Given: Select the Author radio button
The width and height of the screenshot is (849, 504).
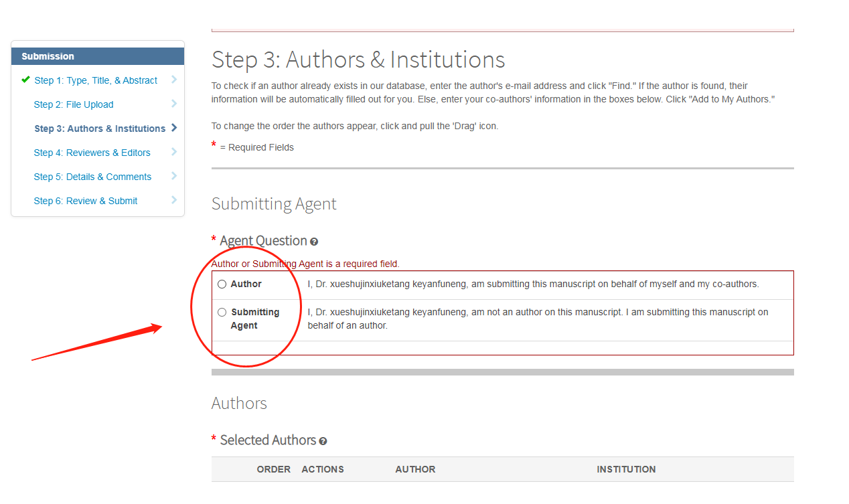Looking at the screenshot, I should click(x=222, y=284).
